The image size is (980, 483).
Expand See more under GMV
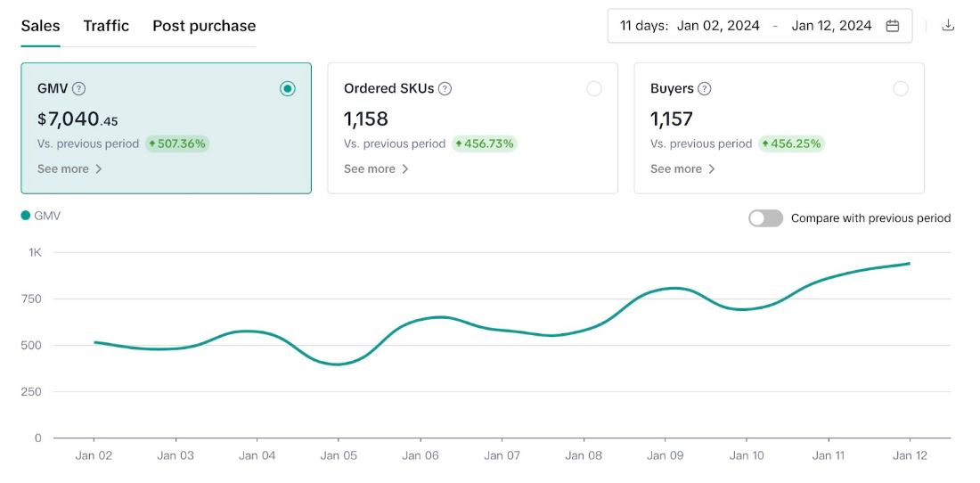[x=69, y=168]
